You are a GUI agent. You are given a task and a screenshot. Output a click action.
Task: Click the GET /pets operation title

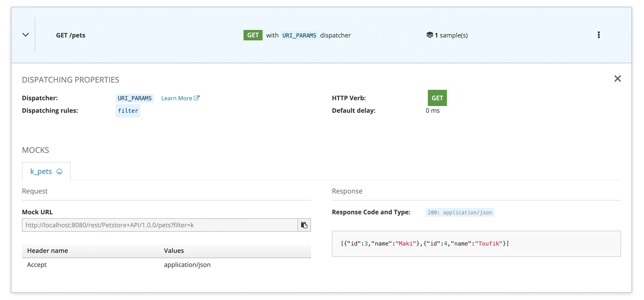point(71,35)
